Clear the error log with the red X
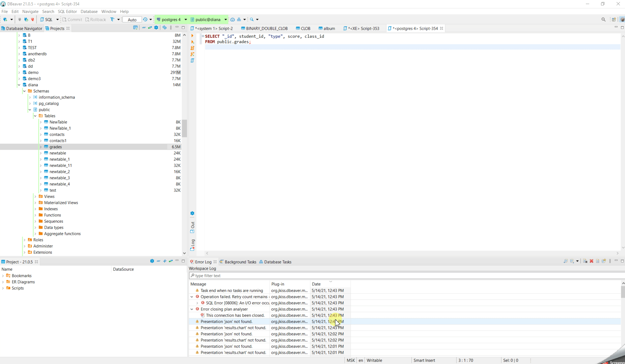The width and height of the screenshot is (625, 364). pyautogui.click(x=591, y=261)
